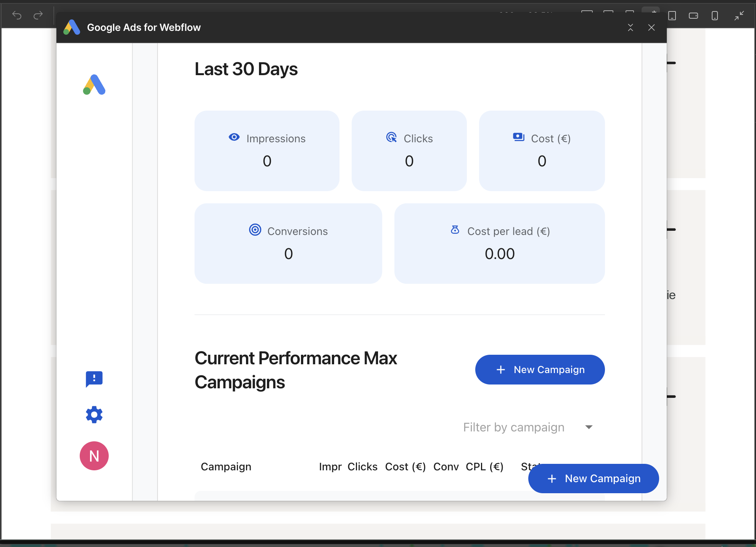Click the cursor icon on the Clicks card
The width and height of the screenshot is (756, 547).
[391, 137]
